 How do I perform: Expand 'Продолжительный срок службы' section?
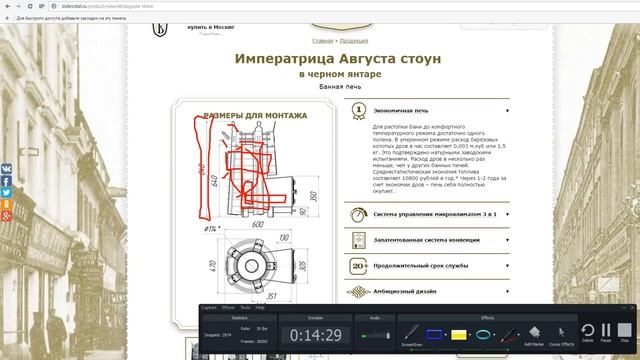pos(427,266)
